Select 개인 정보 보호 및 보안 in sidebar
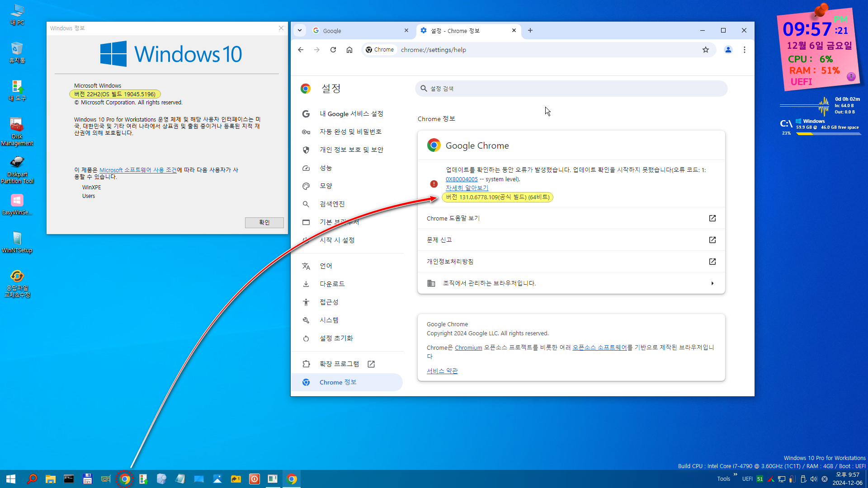The height and width of the screenshot is (488, 868). tap(351, 150)
